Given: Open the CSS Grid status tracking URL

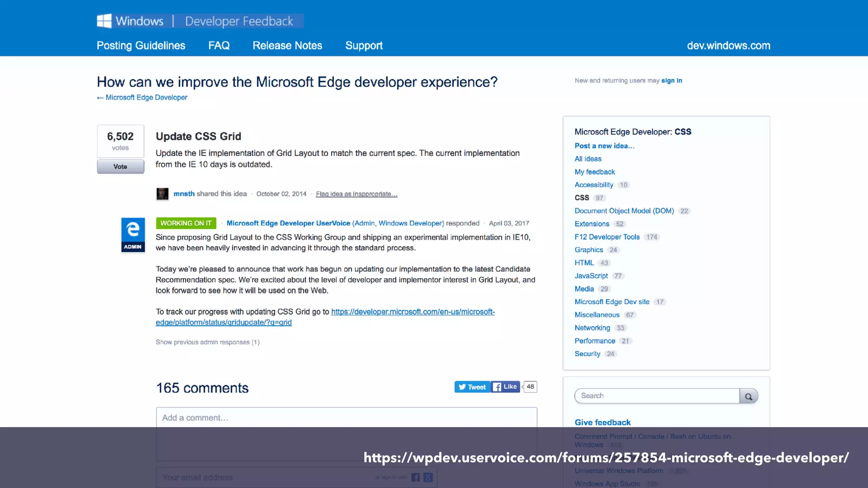Looking at the screenshot, I should 412,312.
